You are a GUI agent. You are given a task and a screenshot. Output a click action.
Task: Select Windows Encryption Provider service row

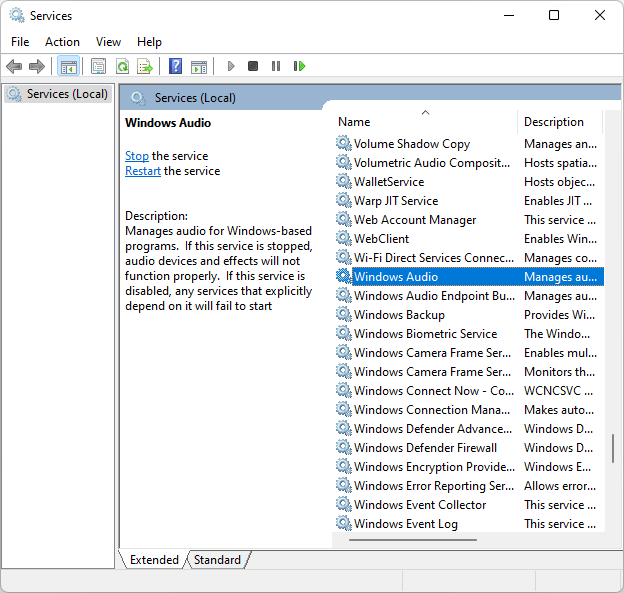tap(469, 467)
